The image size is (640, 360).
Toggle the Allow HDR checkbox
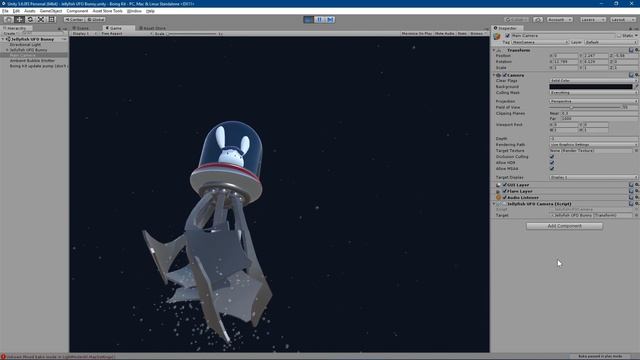click(552, 163)
